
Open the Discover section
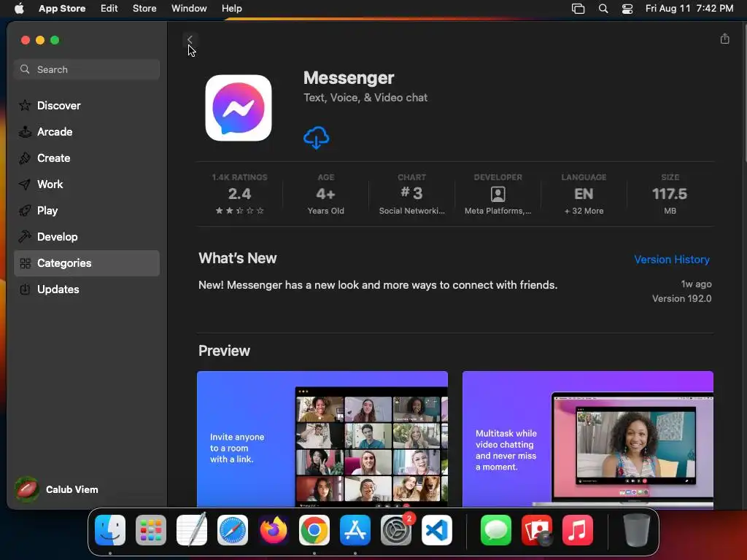click(87, 105)
